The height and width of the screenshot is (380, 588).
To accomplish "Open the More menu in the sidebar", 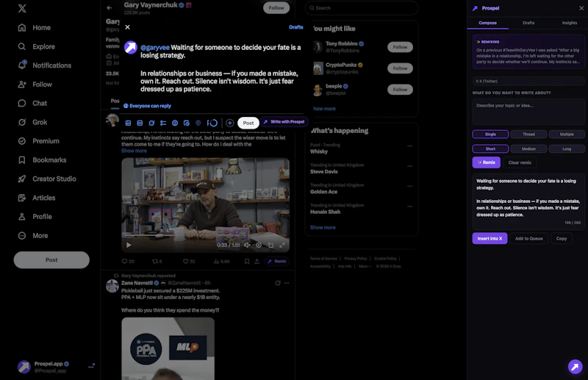I will point(32,236).
